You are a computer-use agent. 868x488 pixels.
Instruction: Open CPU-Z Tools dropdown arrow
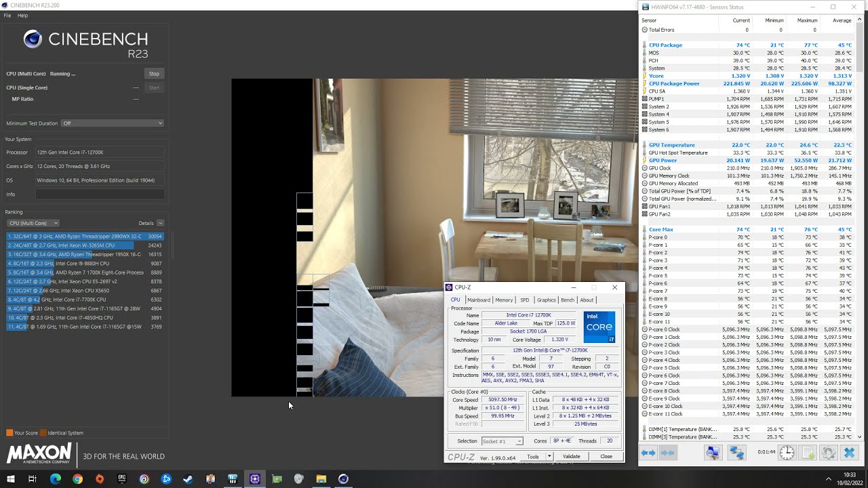point(549,456)
